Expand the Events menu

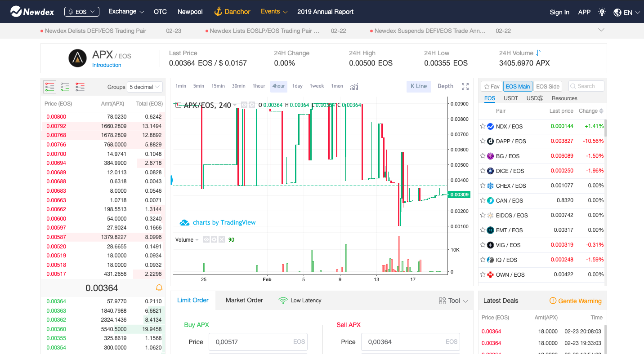274,12
